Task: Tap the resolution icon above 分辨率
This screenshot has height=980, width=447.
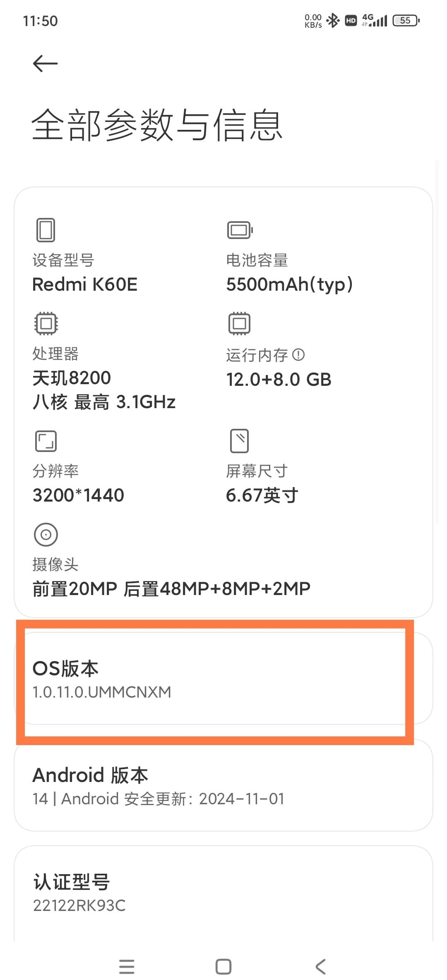Action: tap(46, 442)
